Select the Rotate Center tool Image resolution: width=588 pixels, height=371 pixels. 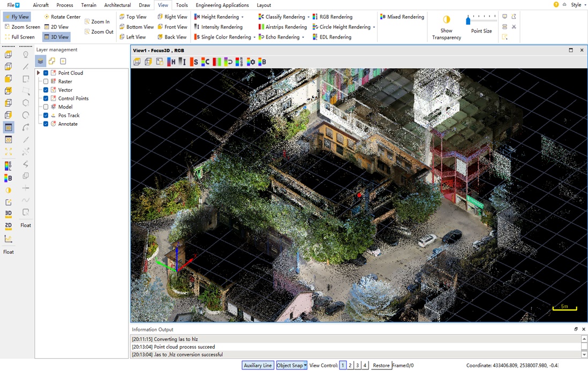(62, 17)
